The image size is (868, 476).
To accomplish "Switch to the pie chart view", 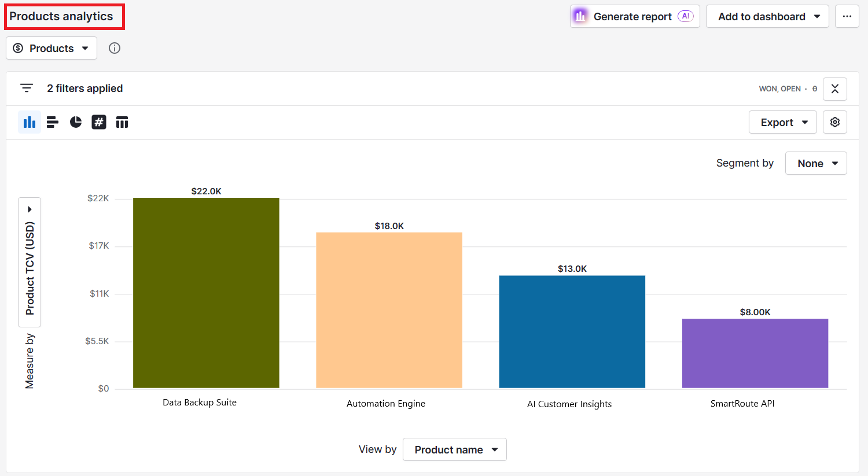I will pos(76,122).
